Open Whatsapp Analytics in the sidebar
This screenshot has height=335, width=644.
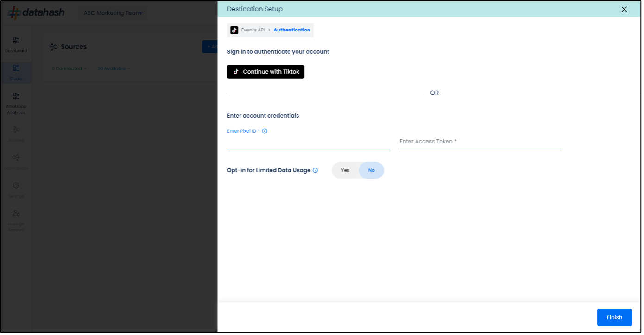[16, 103]
